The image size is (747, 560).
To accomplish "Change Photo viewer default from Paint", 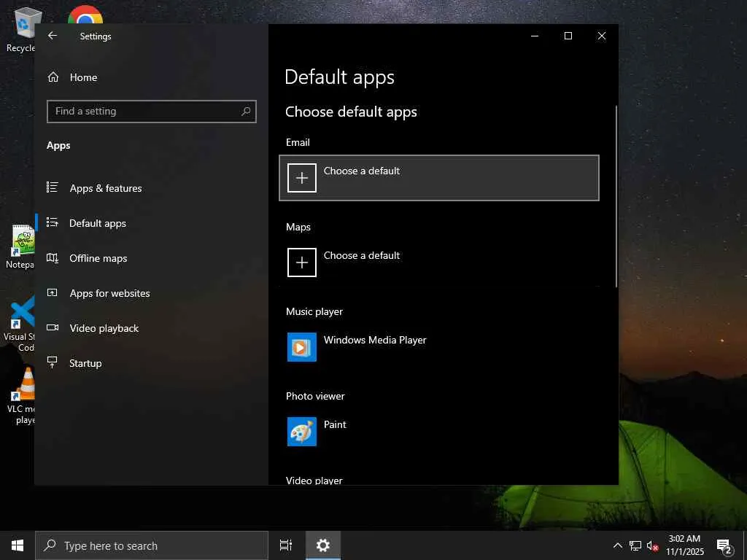I will (x=438, y=432).
